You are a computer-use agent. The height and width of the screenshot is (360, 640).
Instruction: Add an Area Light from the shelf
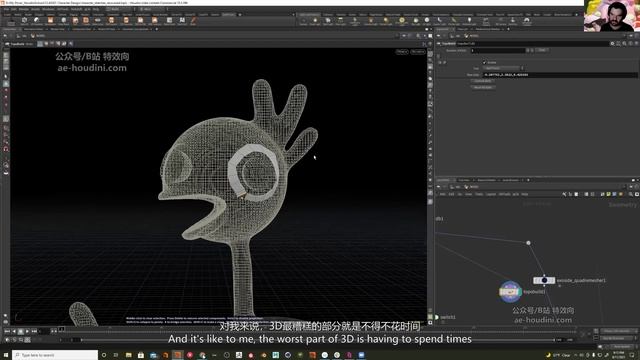point(340,20)
